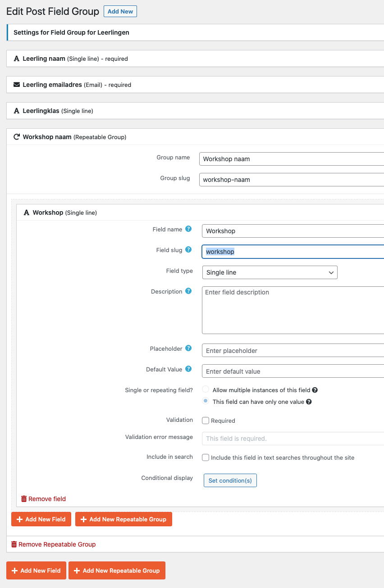Select This field can have only one value
Viewport: 384px width, 588px height.
tap(206, 401)
